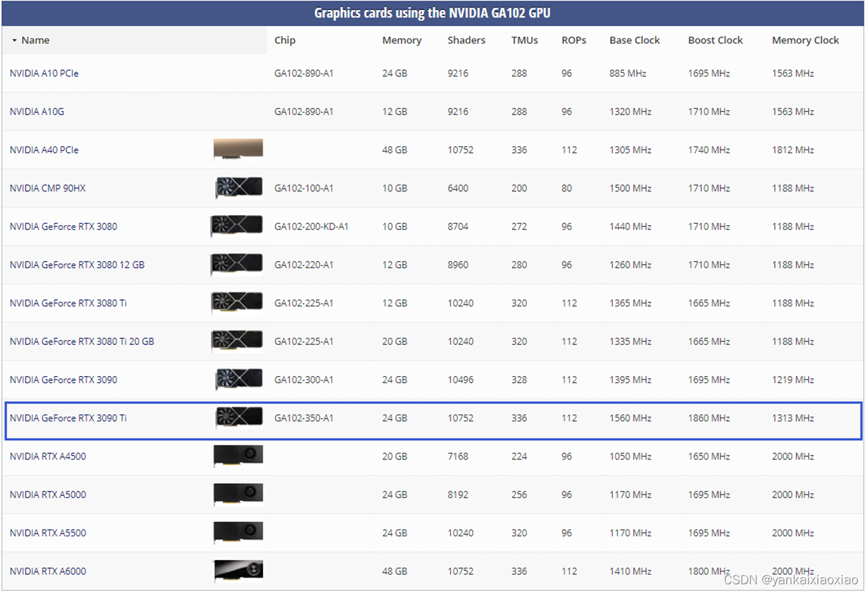Open the NVIDIA RTX A4500 link

[48, 457]
